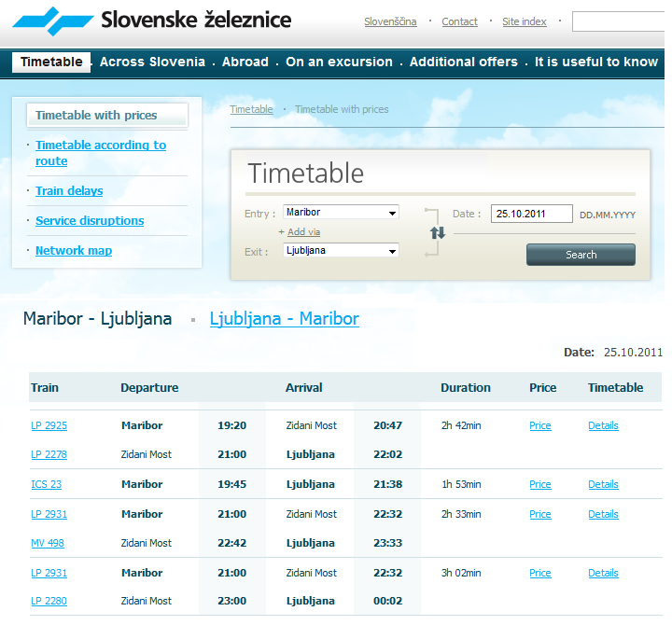Swap entry and exit stations arrows
Image resolution: width=672 pixels, height=625 pixels.
438,232
